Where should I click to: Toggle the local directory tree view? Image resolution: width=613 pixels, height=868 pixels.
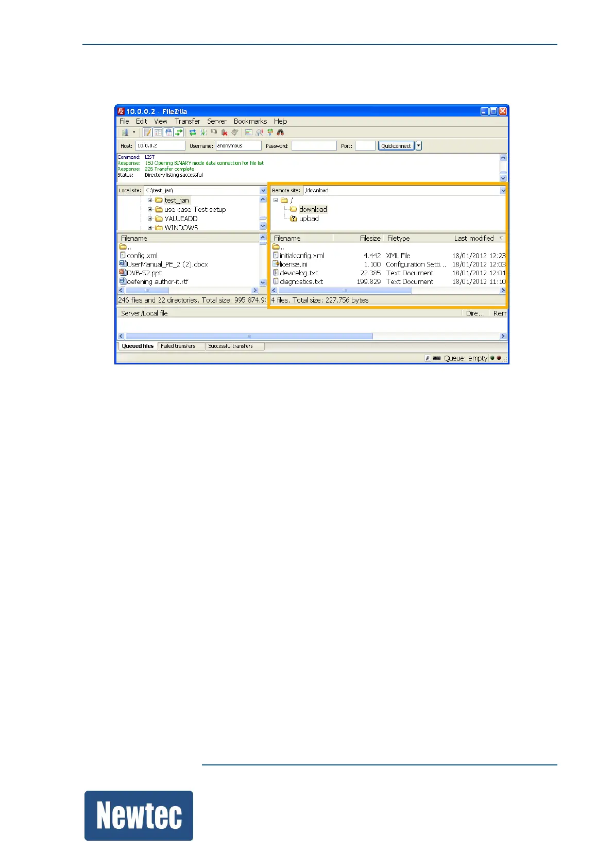[x=158, y=132]
